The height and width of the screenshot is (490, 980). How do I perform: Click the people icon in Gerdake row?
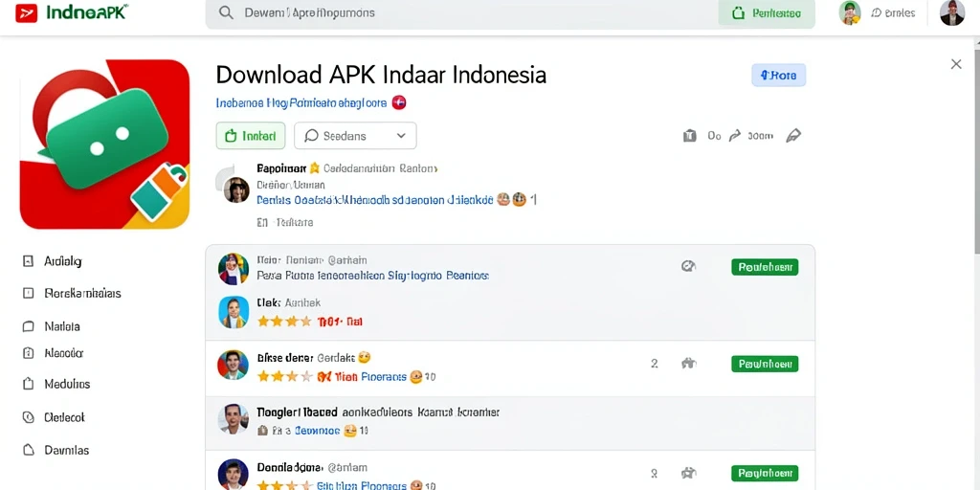688,363
